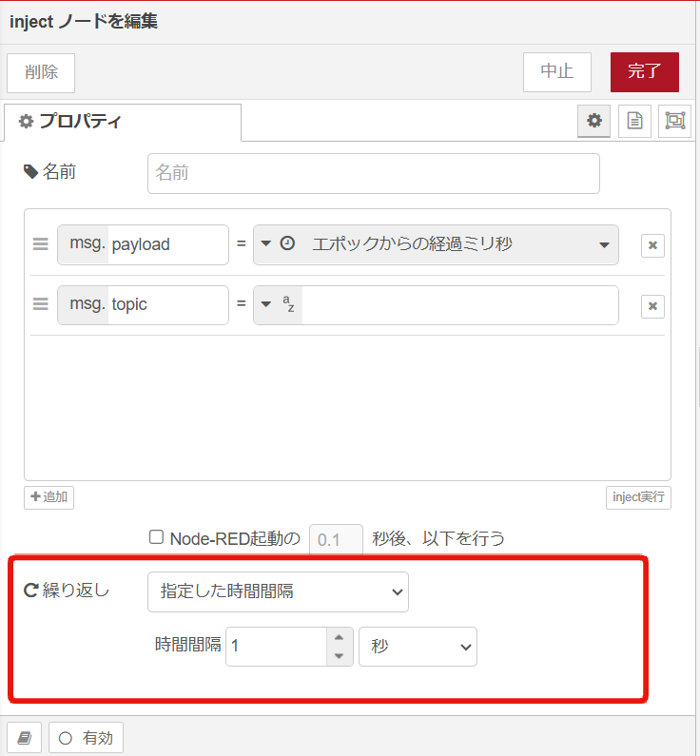Screen dimensions: 700x756
Task: Click the a-z string type icon
Action: [288, 303]
